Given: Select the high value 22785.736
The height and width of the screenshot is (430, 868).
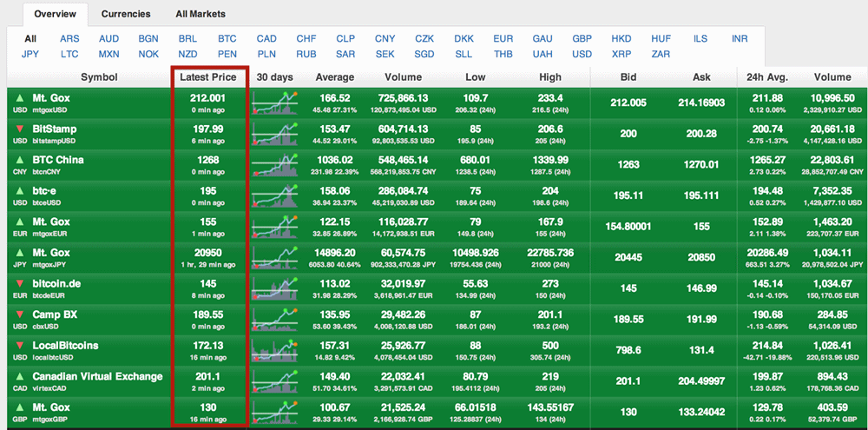Looking at the screenshot, I should pyautogui.click(x=550, y=254).
